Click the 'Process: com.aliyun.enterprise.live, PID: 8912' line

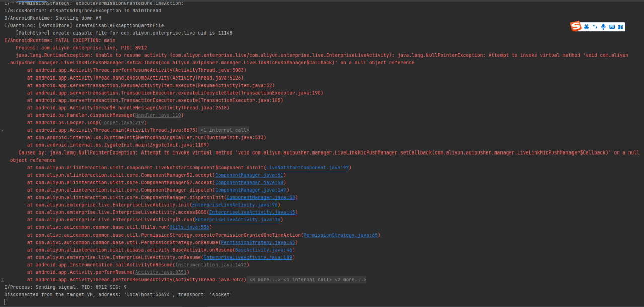coord(81,48)
